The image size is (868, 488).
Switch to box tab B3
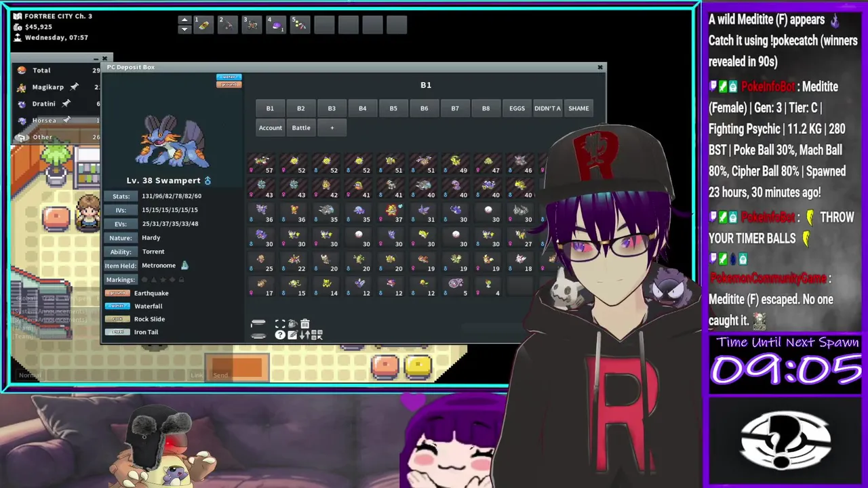point(332,108)
